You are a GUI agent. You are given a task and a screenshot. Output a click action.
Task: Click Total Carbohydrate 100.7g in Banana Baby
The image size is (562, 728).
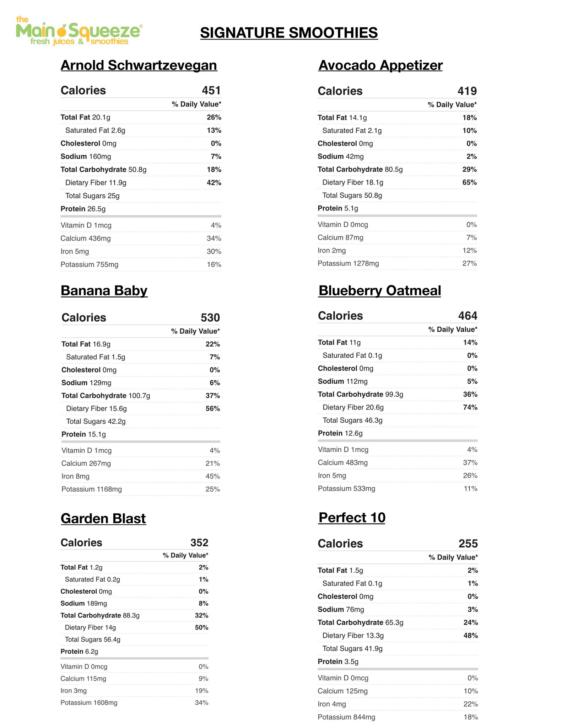pos(106,396)
